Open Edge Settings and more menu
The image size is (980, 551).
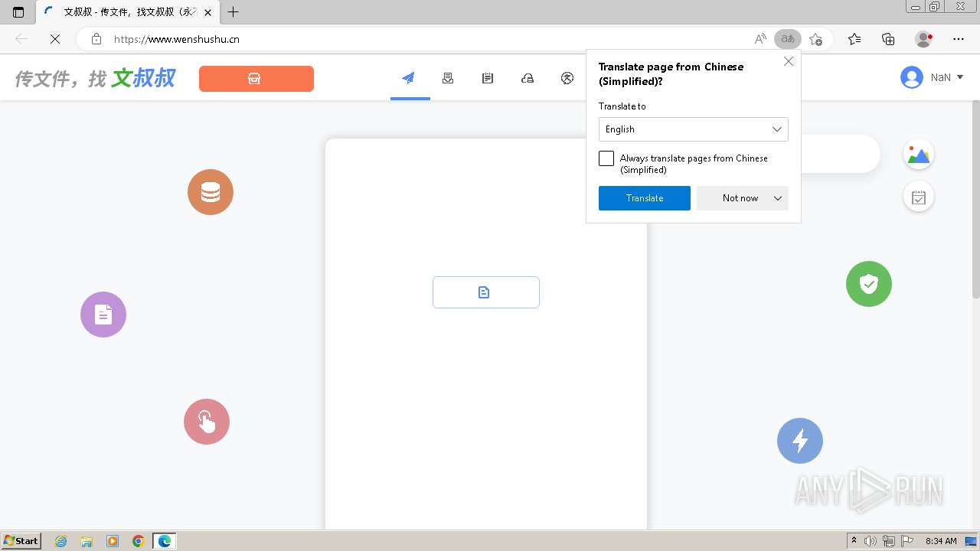point(959,39)
